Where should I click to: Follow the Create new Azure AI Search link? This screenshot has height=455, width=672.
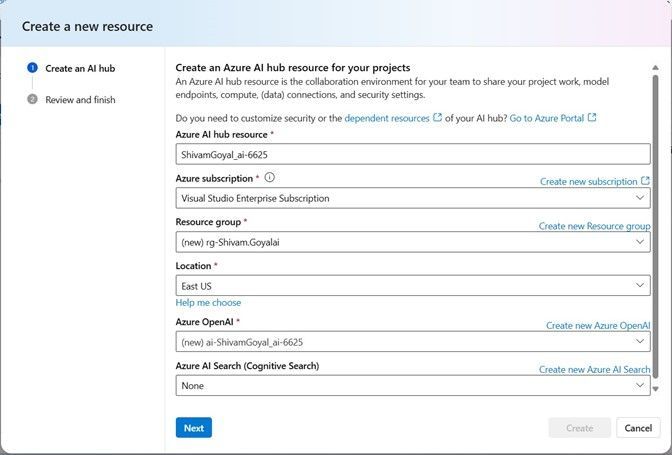pos(594,370)
